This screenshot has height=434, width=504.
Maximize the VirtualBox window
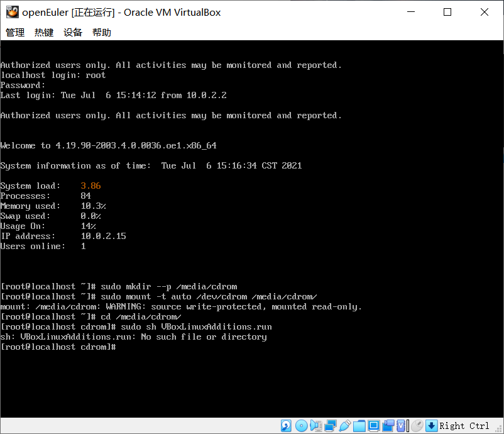coord(447,12)
